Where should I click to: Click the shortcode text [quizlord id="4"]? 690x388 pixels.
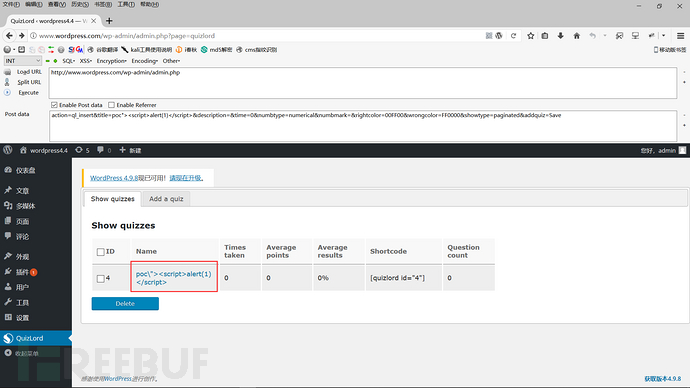[397, 278]
